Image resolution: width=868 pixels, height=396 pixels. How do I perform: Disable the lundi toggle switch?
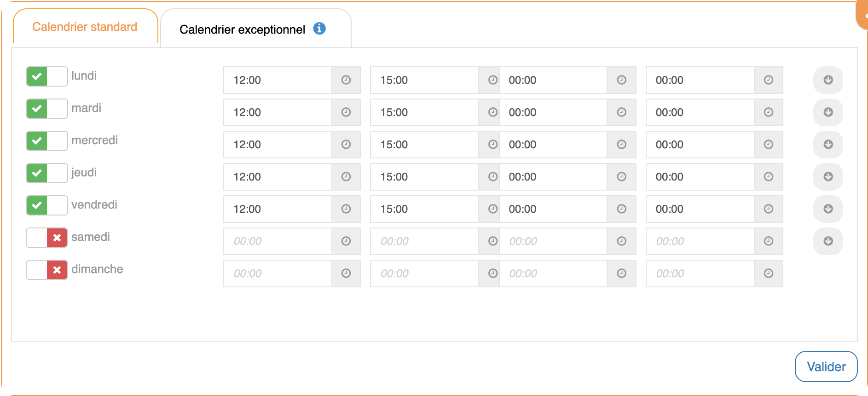[46, 76]
